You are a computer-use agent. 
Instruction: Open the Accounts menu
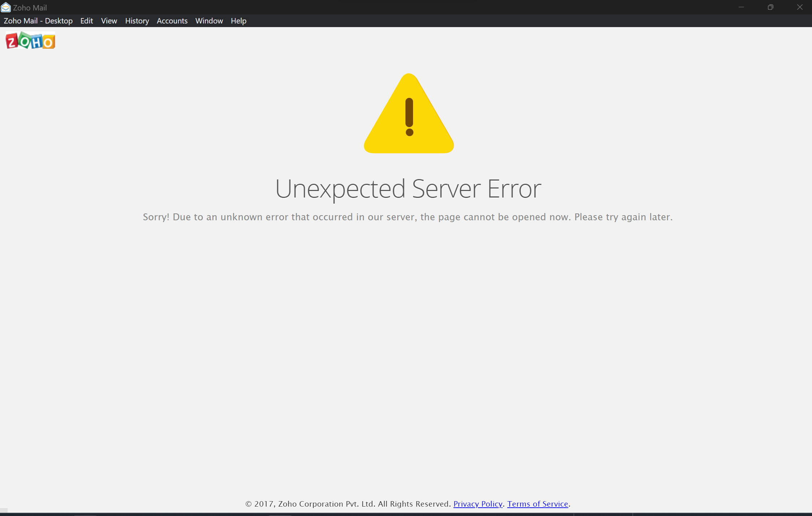click(x=172, y=21)
